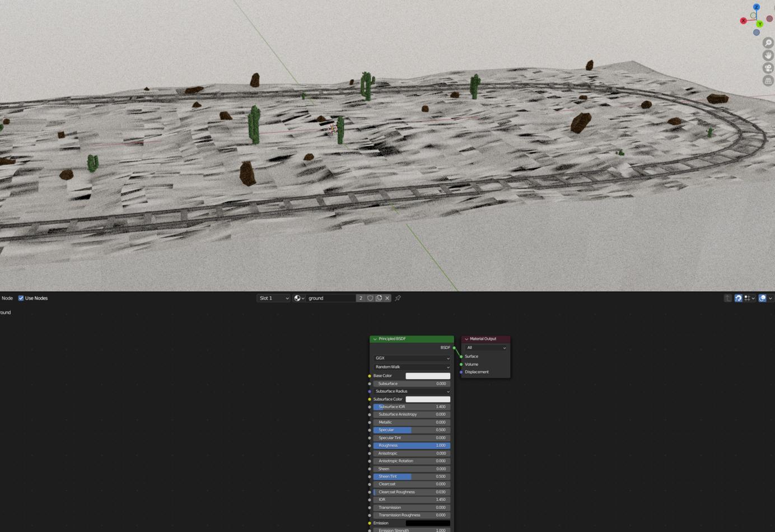Click the Transmission Roughness slider

click(412, 515)
